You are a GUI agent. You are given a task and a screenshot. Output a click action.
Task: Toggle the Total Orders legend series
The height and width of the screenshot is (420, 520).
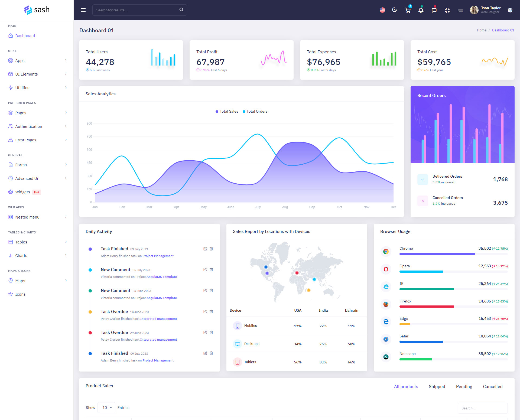pyautogui.click(x=255, y=112)
